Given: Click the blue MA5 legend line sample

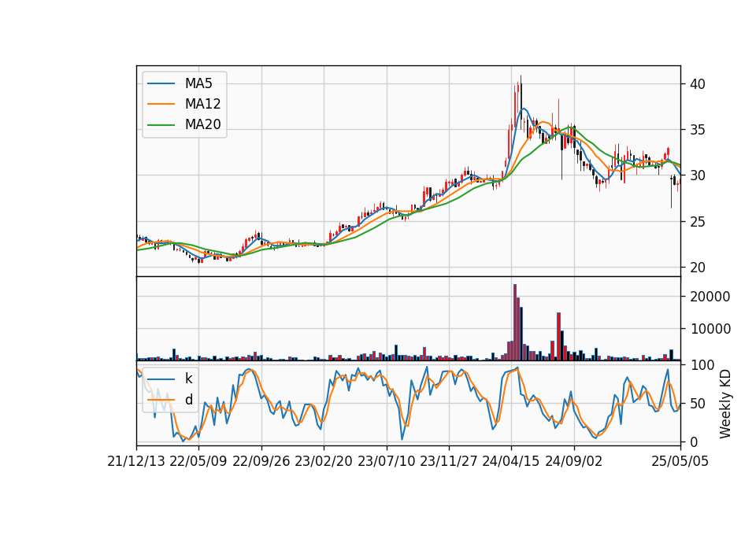Looking at the screenshot, I should pyautogui.click(x=161, y=83).
